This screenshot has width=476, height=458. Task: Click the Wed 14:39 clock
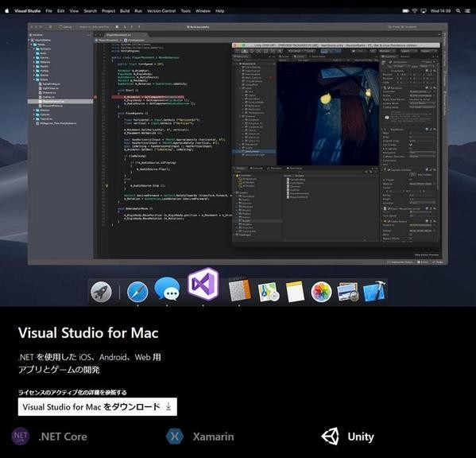click(440, 11)
